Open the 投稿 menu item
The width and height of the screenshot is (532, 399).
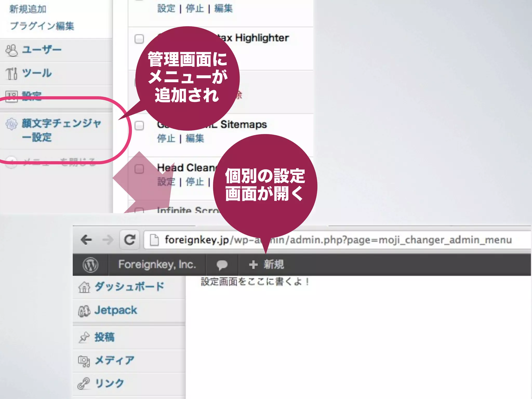104,337
